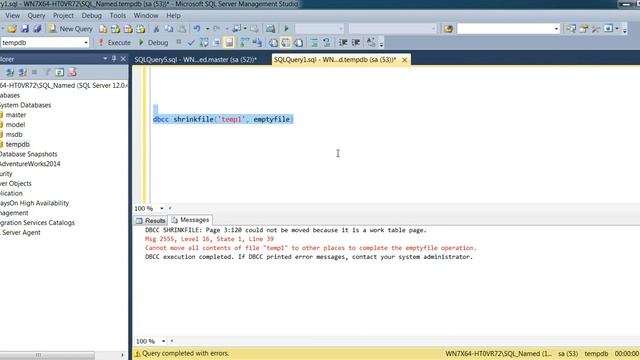Open file with the folder icon
This screenshot has height=360, width=640.
12,29
